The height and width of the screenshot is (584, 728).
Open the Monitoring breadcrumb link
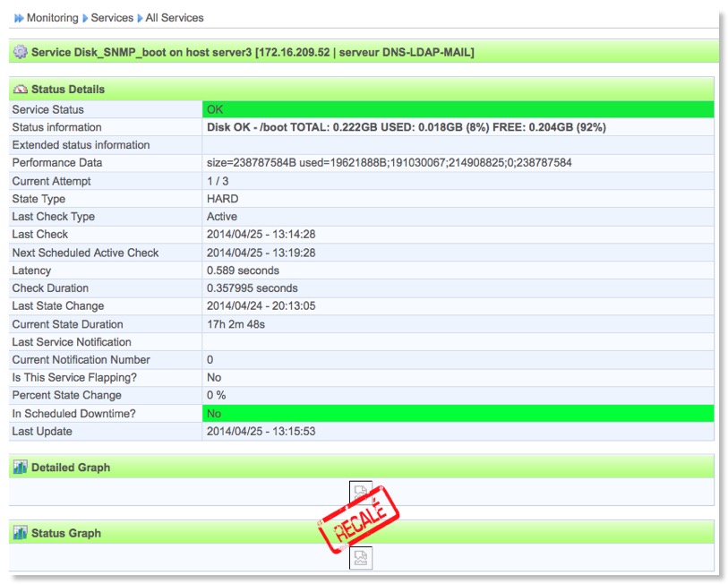52,18
